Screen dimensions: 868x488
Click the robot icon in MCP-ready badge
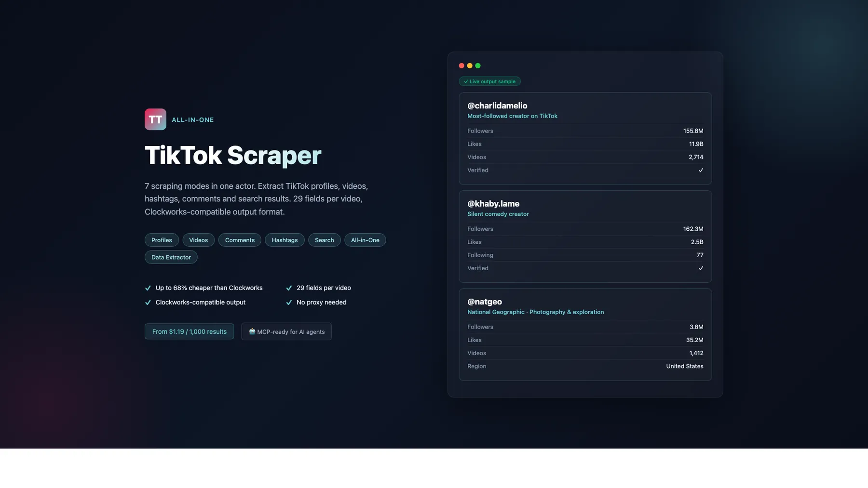(x=252, y=331)
